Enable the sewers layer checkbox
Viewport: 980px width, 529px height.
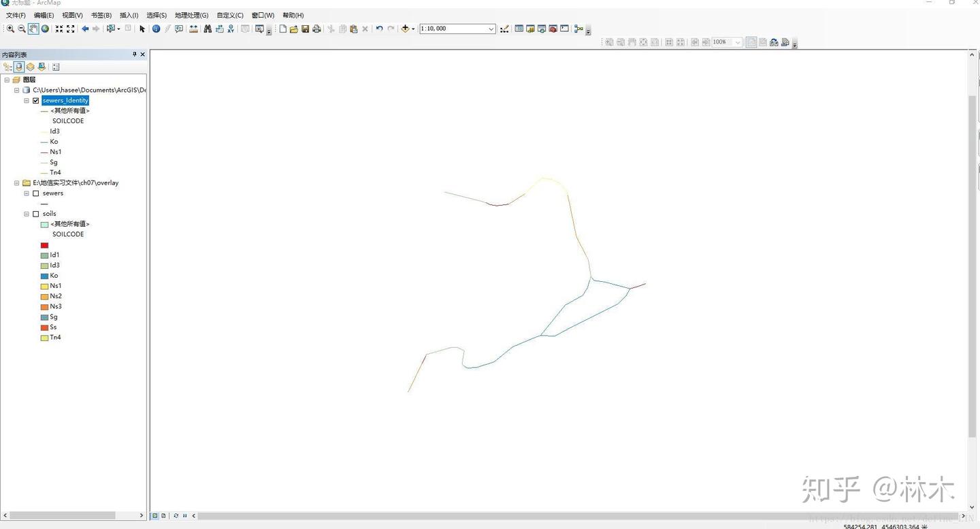click(x=36, y=193)
